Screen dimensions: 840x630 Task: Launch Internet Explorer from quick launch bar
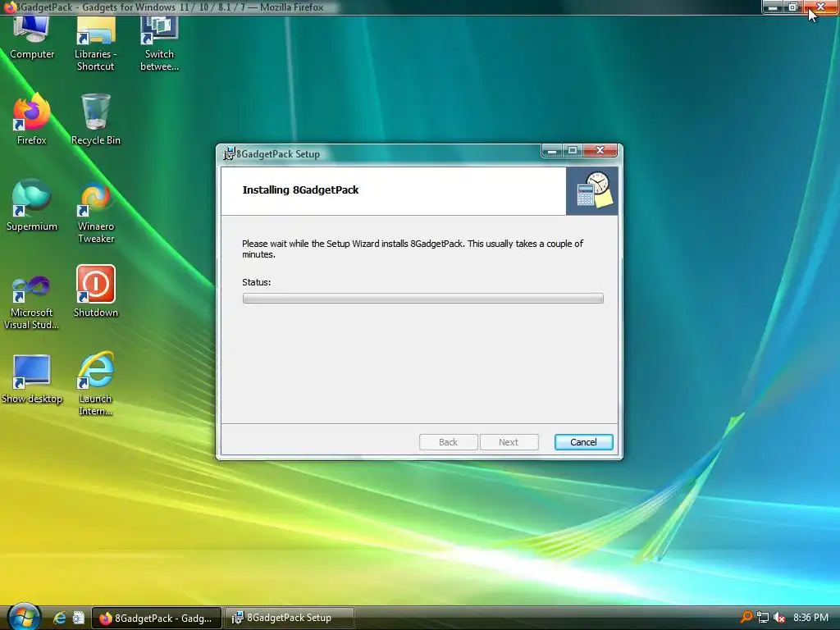pyautogui.click(x=59, y=618)
